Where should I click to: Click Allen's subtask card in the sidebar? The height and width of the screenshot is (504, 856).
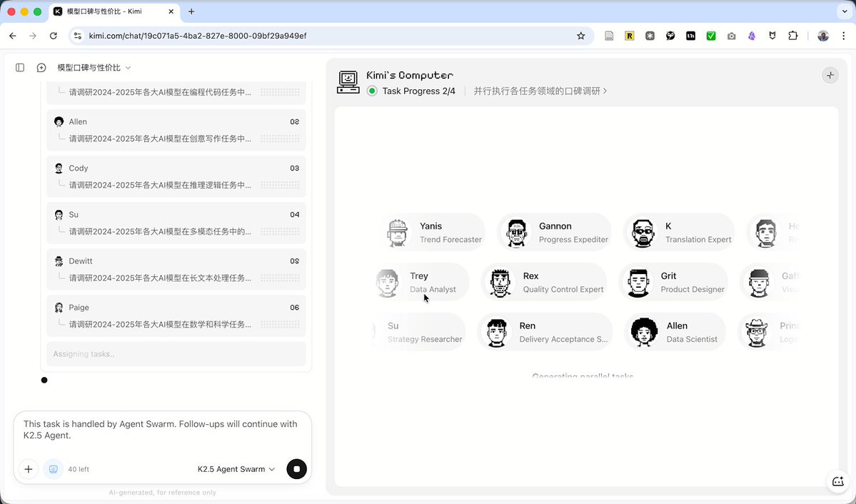point(176,130)
